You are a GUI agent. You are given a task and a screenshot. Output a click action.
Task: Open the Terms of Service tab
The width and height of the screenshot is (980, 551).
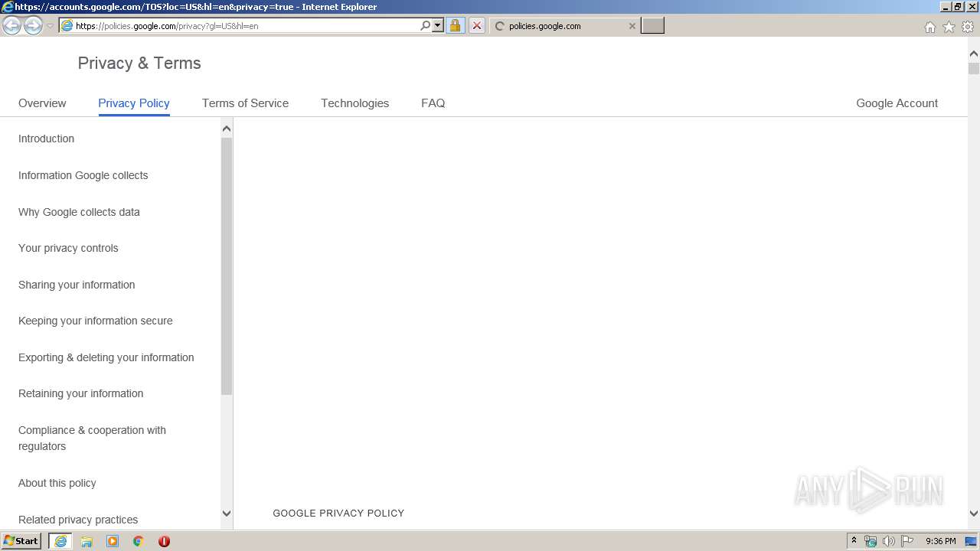point(245,103)
